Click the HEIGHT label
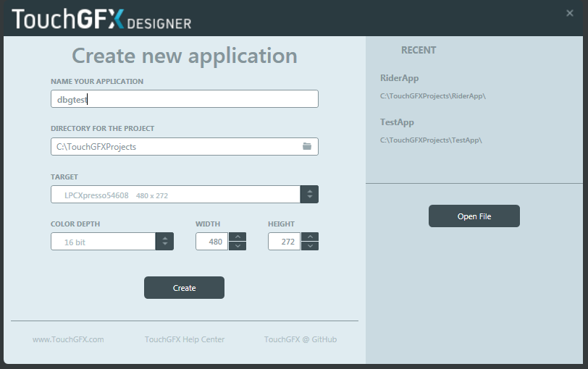The image size is (588, 369). coord(281,224)
